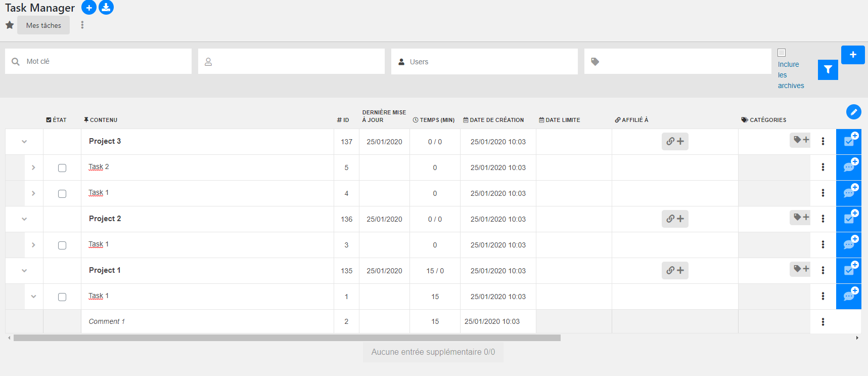
Task: Click the Project 2 title text
Action: (x=105, y=219)
